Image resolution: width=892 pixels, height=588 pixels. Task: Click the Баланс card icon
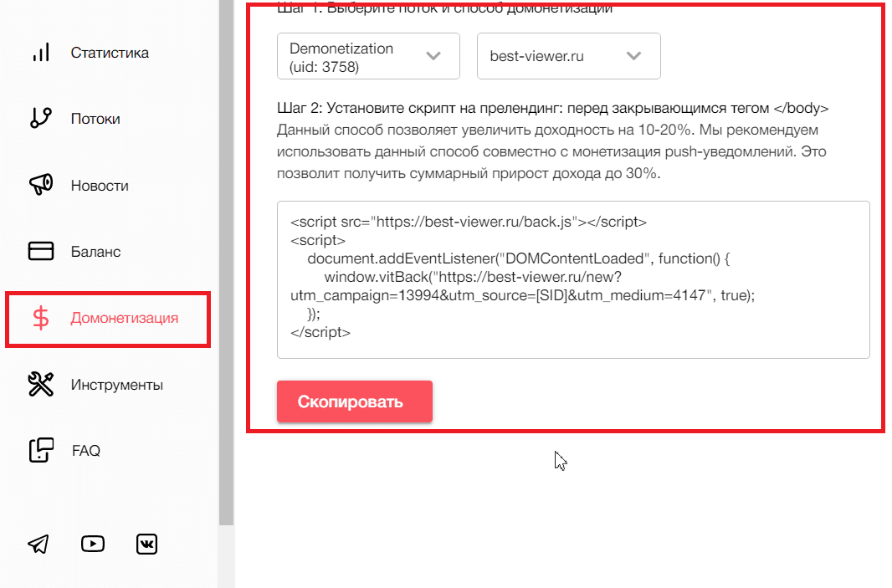41,251
